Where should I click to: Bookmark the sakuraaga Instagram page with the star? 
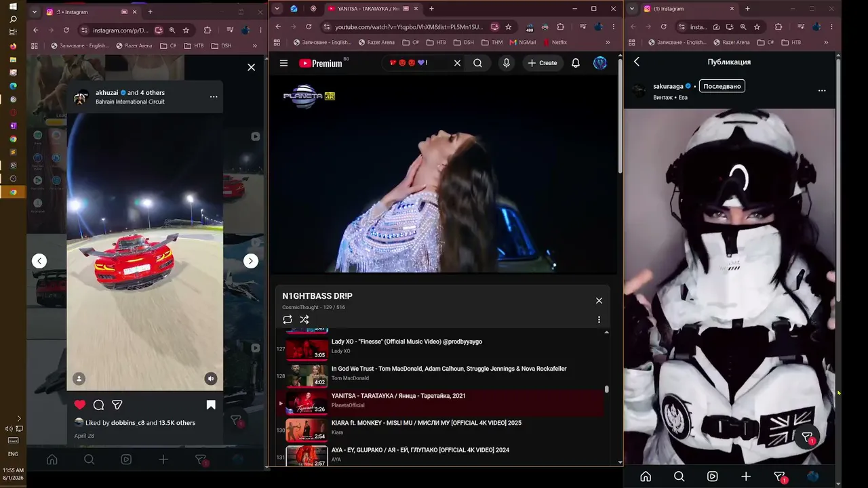tap(757, 26)
